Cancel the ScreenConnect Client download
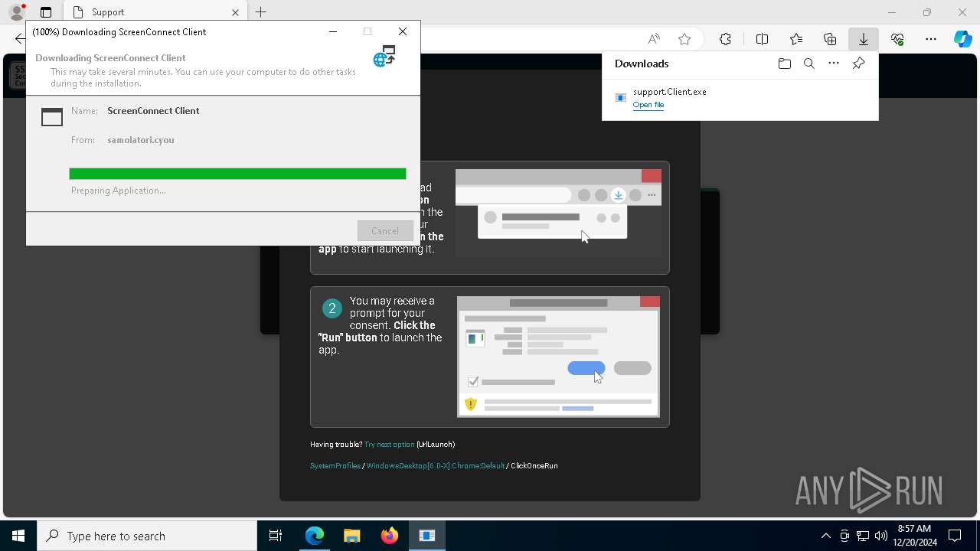 (385, 230)
